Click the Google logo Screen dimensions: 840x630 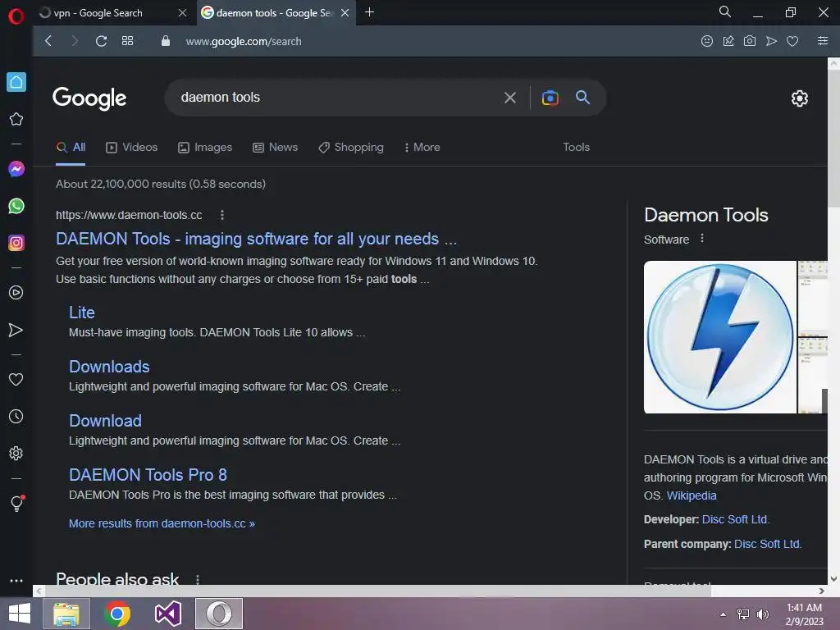[89, 98]
